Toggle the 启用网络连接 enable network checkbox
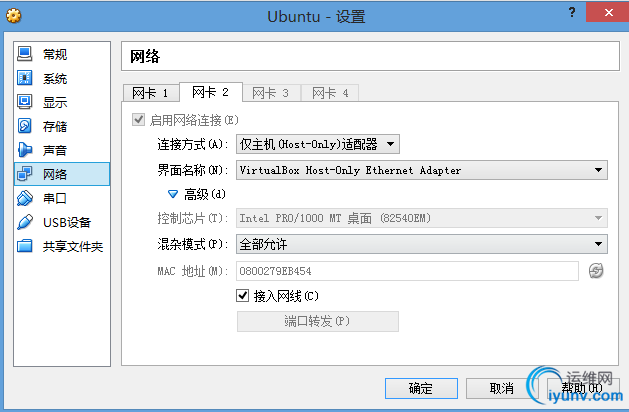Screen dimensions: 629x412 tap(138, 120)
